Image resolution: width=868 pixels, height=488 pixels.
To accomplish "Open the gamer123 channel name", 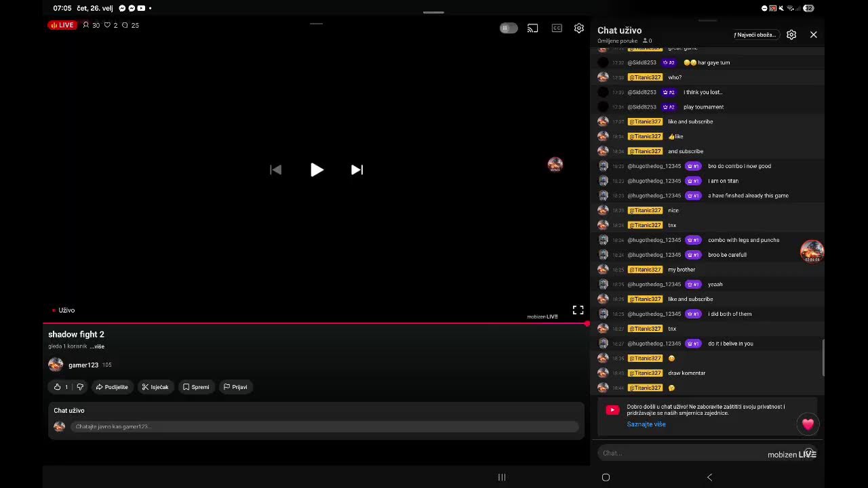I will pos(83,365).
